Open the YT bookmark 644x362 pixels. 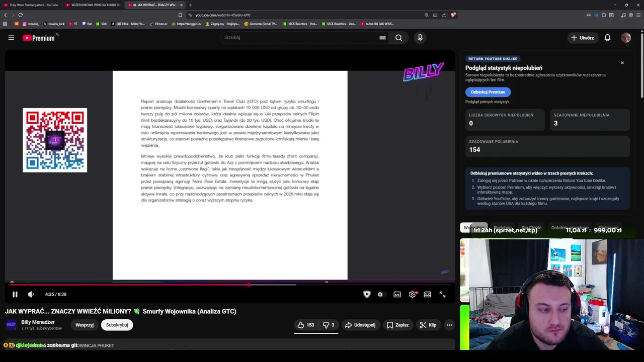[73, 24]
